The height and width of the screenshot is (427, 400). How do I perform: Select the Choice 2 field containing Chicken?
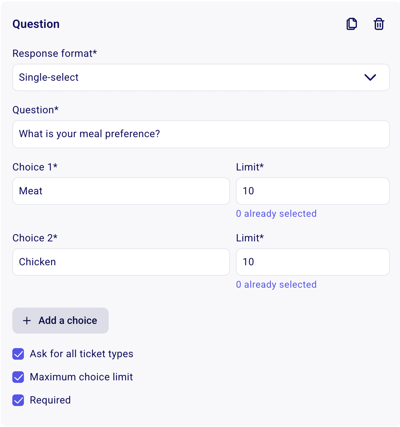(121, 262)
